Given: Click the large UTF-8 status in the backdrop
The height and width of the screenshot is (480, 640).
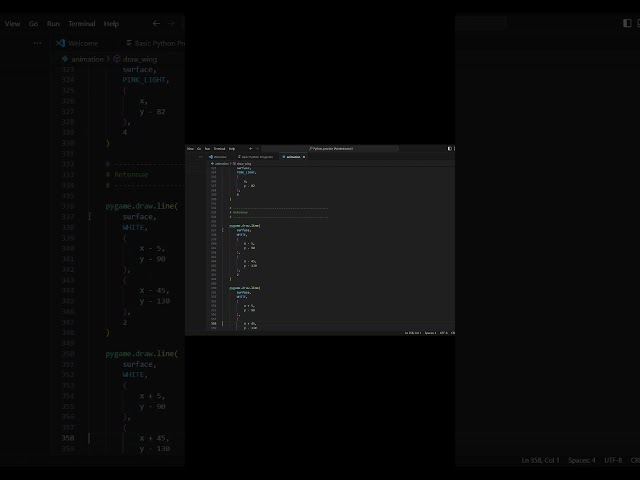Looking at the screenshot, I should point(613,460).
